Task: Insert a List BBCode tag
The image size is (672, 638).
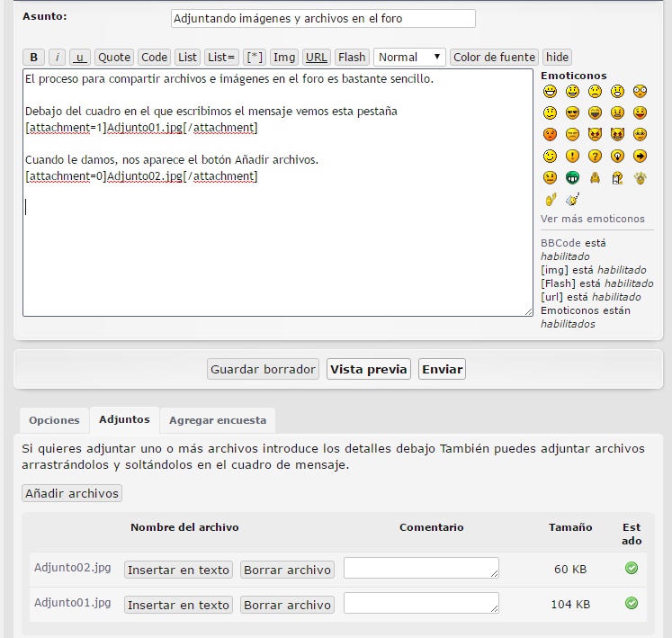Action: coord(187,57)
